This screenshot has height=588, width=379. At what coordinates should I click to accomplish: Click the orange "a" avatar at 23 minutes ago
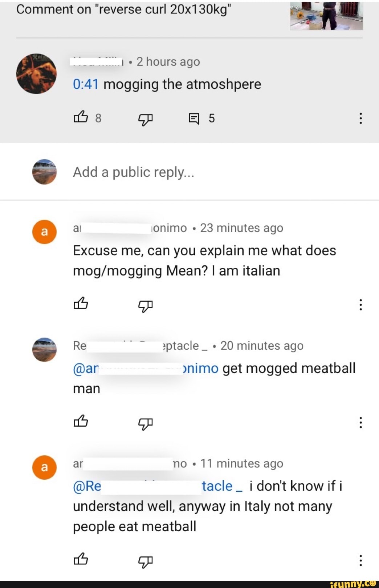click(44, 232)
